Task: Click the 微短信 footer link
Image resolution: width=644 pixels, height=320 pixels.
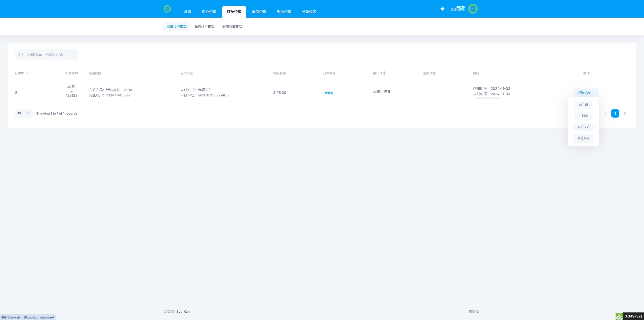Action: point(474,311)
